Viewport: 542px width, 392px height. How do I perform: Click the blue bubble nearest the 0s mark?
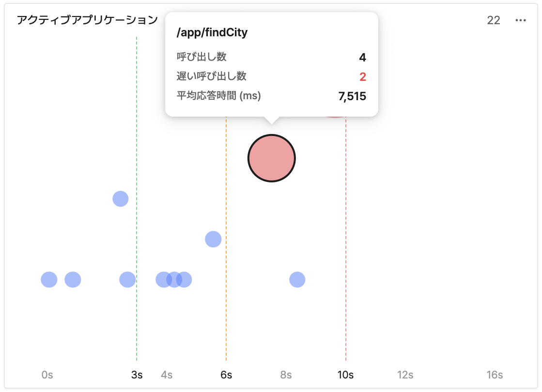pos(49,280)
